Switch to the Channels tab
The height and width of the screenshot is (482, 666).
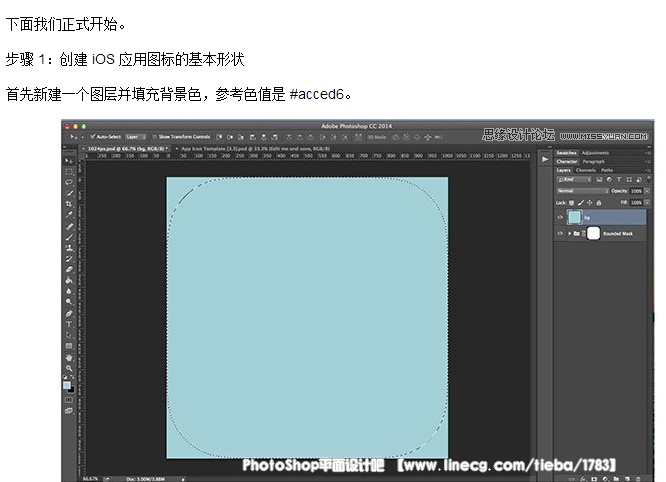click(586, 170)
